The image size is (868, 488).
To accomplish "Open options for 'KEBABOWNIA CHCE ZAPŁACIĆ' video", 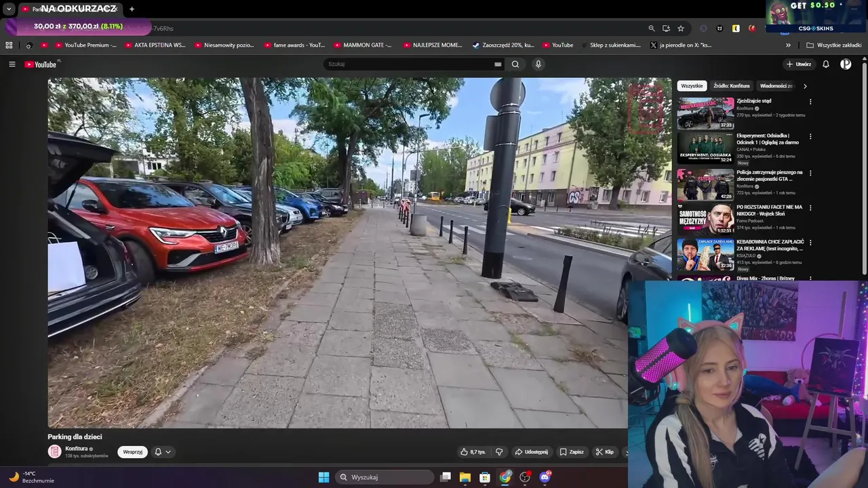I will pyautogui.click(x=810, y=242).
